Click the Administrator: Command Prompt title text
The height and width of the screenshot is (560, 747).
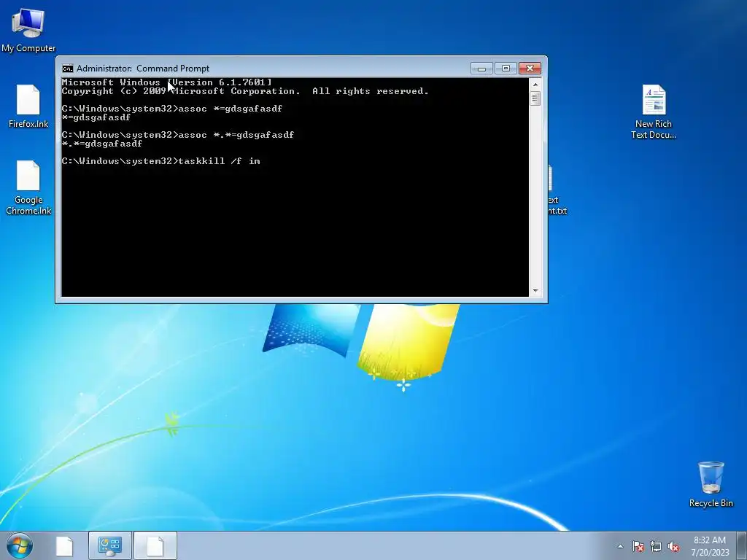coord(143,69)
